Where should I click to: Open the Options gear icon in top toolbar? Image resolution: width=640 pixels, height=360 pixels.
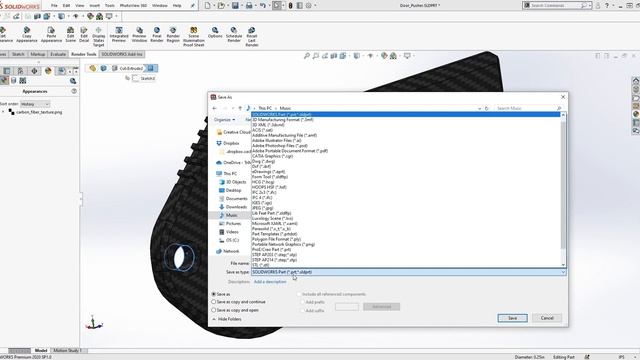pyautogui.click(x=309, y=6)
